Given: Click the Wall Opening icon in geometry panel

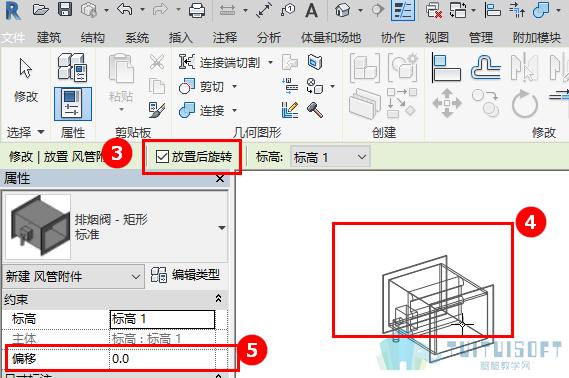Looking at the screenshot, I should point(315,62).
